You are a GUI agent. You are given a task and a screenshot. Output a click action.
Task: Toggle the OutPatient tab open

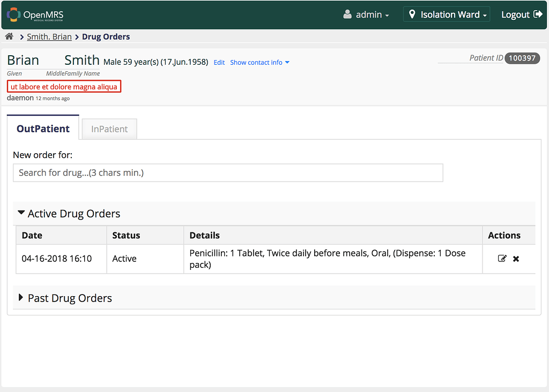43,129
